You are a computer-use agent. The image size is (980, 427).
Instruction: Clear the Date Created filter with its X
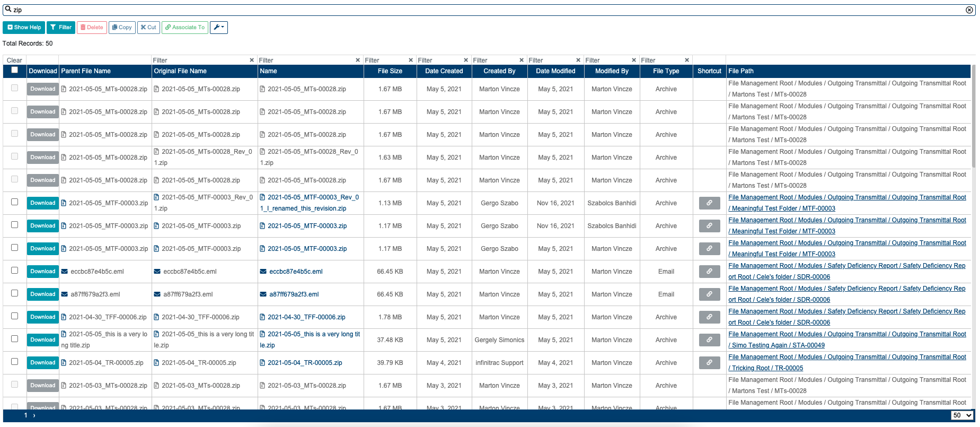466,60
